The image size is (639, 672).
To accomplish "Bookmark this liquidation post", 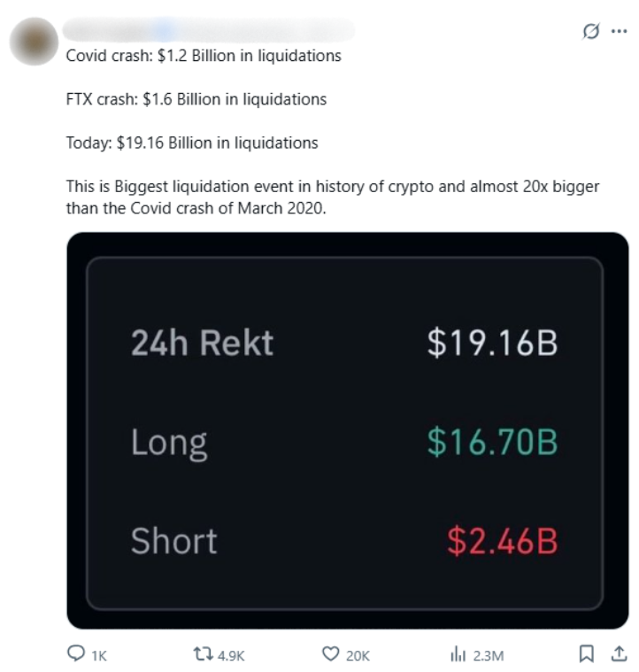I will point(586,653).
